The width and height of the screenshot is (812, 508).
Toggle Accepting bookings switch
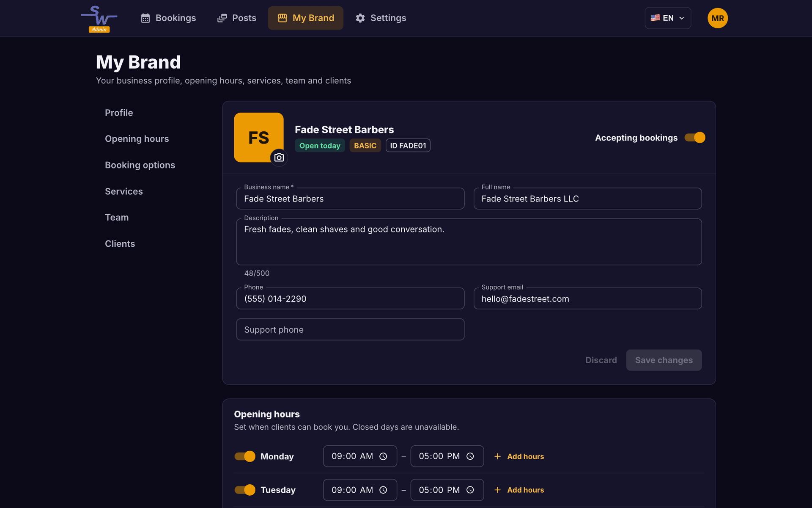click(695, 138)
